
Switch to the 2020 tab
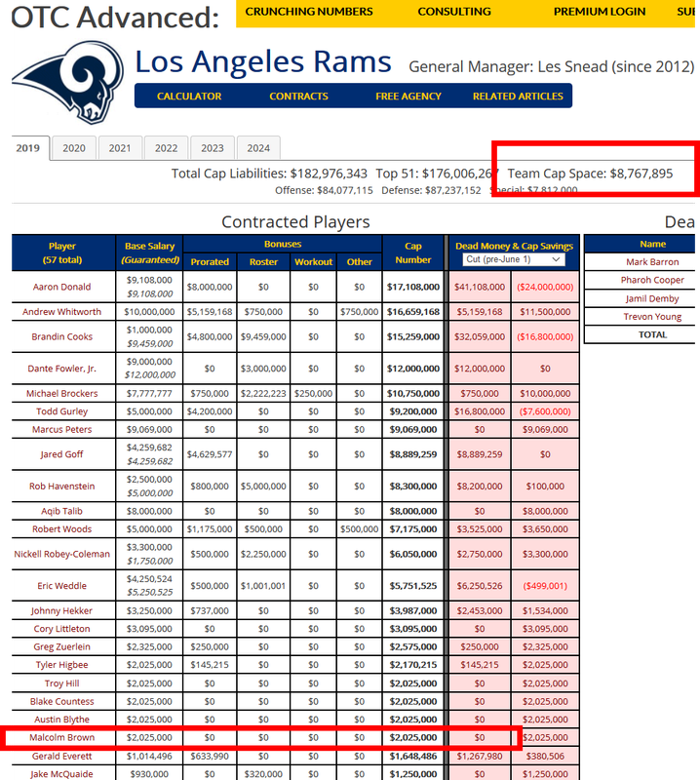point(74,148)
